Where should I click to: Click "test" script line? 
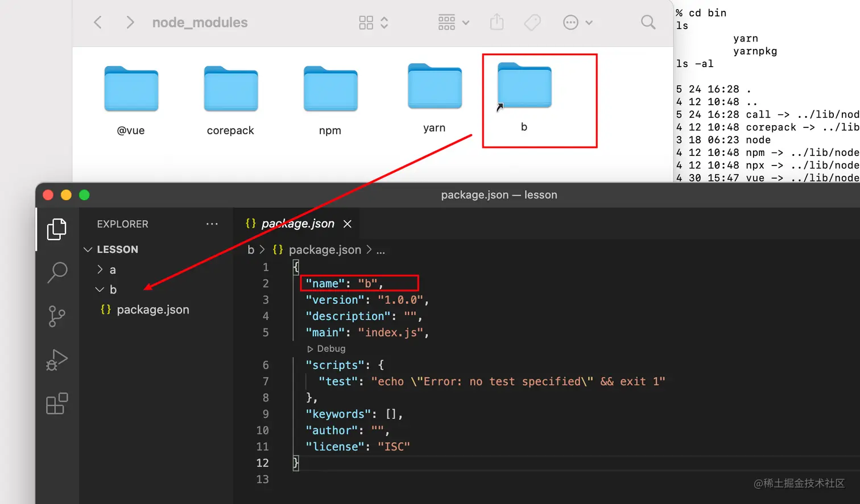click(492, 381)
